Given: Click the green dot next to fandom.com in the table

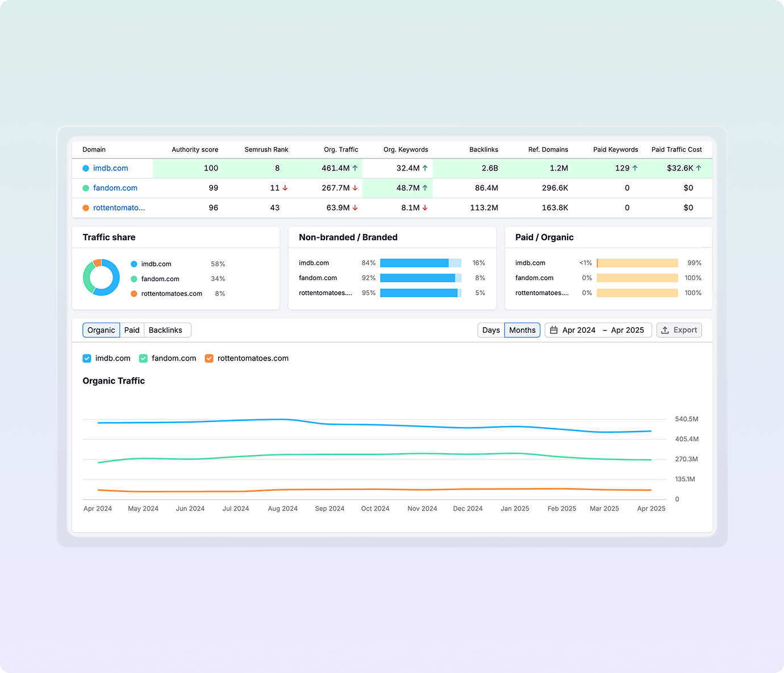Looking at the screenshot, I should tap(86, 188).
